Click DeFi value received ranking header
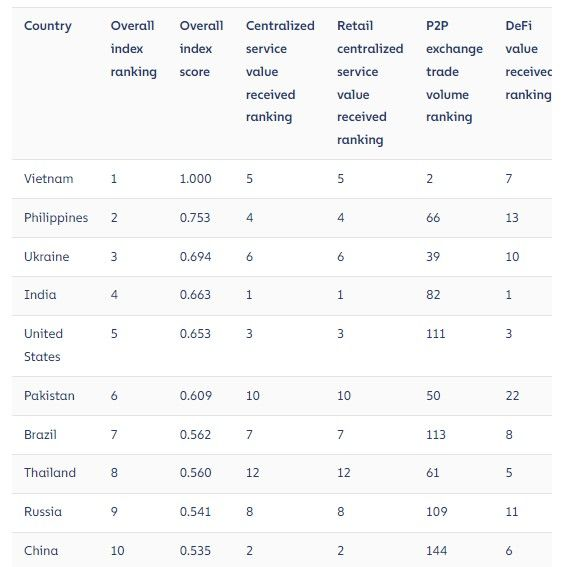This screenshot has width=563, height=567. click(x=528, y=60)
